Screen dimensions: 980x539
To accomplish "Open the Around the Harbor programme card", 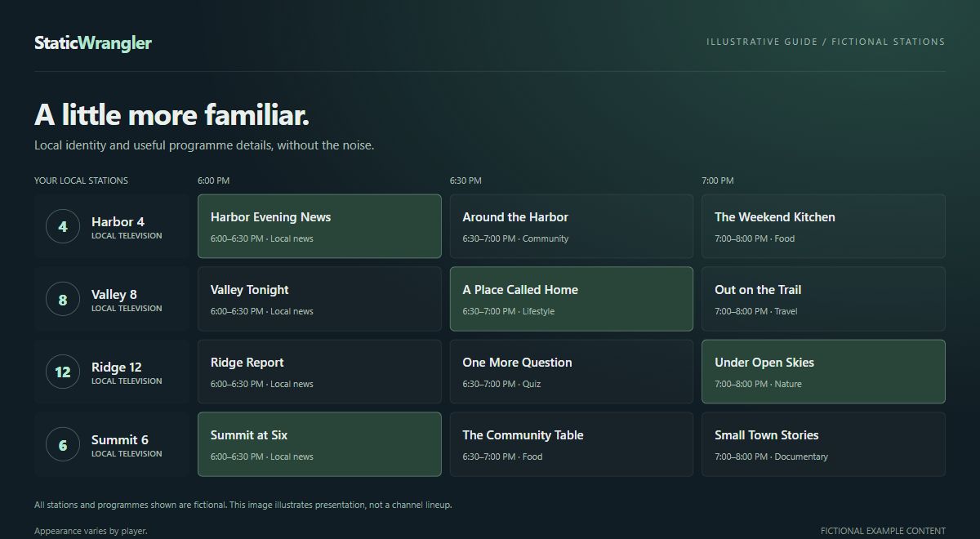I will point(572,226).
